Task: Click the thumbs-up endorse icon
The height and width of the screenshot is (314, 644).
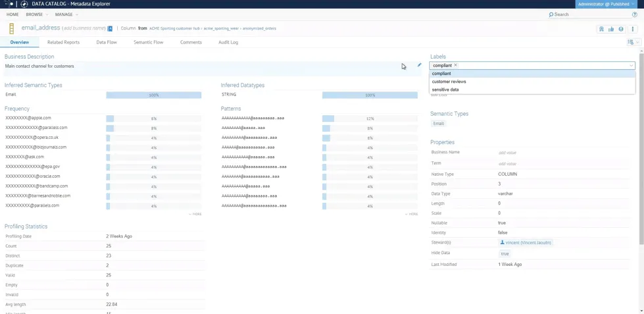Action: click(611, 29)
